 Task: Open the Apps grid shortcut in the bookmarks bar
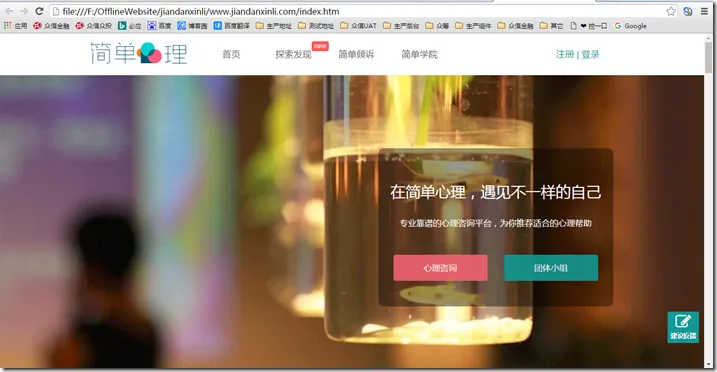pyautogui.click(x=15, y=26)
